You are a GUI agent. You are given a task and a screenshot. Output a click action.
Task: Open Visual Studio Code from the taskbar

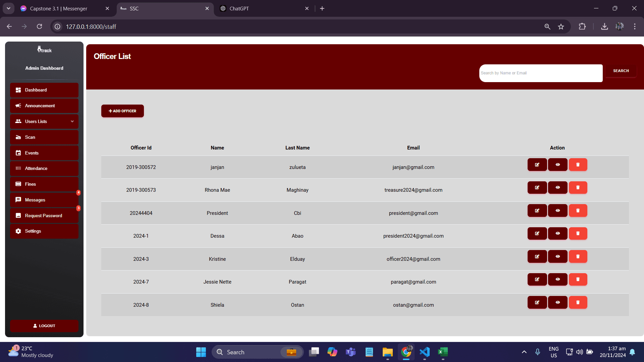[424, 352]
